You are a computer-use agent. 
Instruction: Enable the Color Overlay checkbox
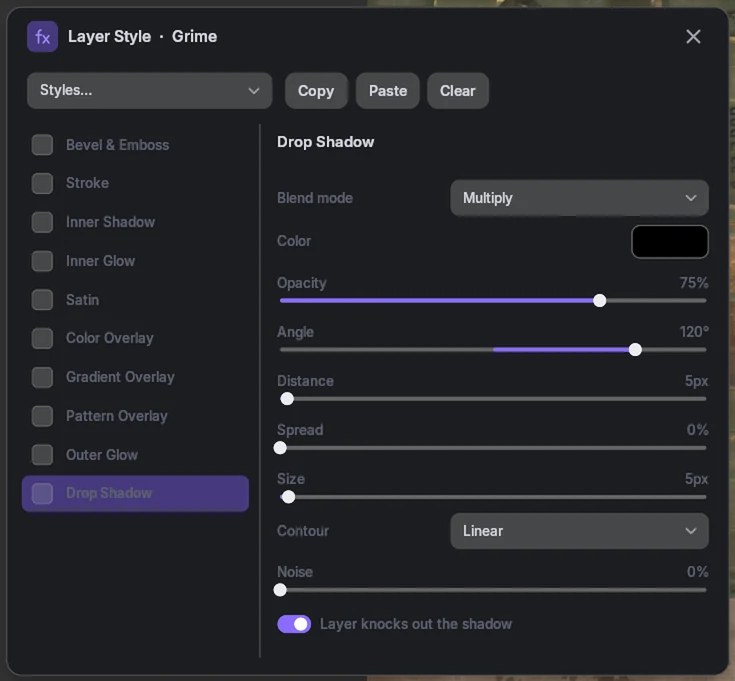pyautogui.click(x=42, y=338)
